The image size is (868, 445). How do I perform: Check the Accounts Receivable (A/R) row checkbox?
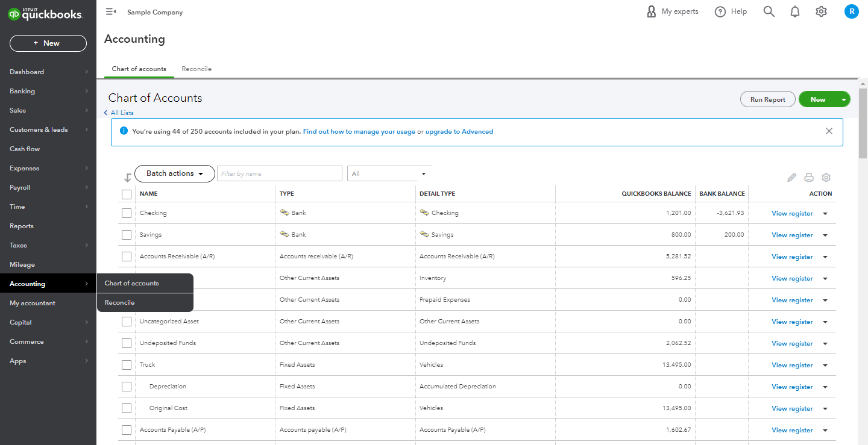[126, 257]
